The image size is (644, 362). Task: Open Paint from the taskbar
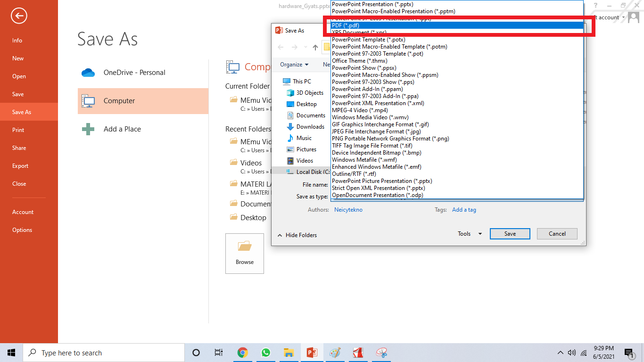pyautogui.click(x=335, y=353)
